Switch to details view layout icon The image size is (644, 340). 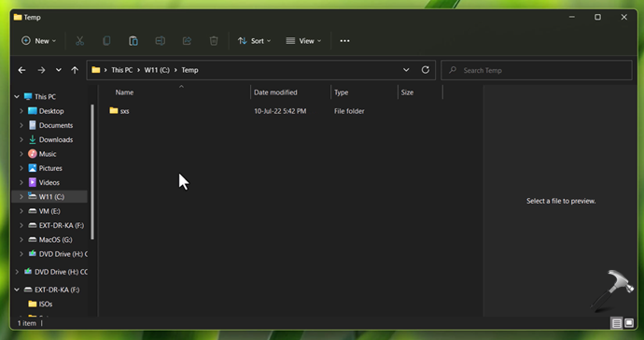(616, 323)
